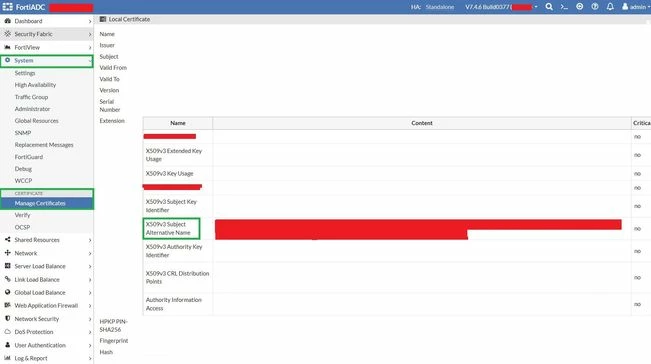Screen dimensions: 651x364
Task: Expand the DoS Protection chevron
Action: pyautogui.click(x=90, y=332)
